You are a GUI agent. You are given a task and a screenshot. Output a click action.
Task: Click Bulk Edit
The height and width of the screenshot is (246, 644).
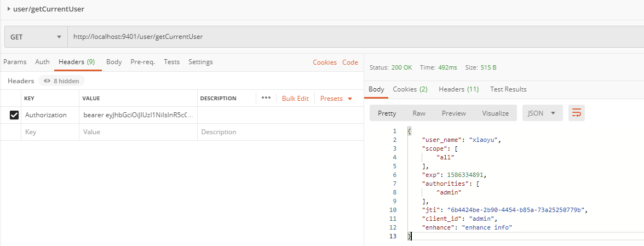295,99
